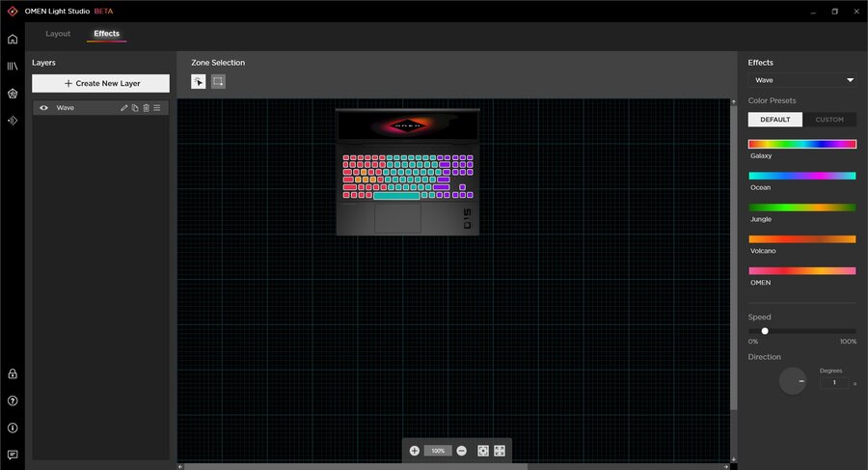Click the canvas scroll down arrow

click(734, 459)
